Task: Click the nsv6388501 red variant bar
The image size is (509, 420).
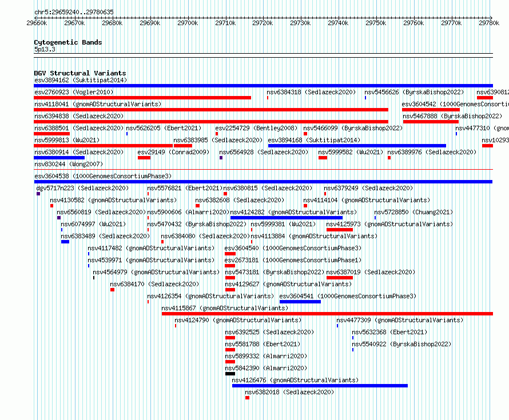Action: pos(51,134)
